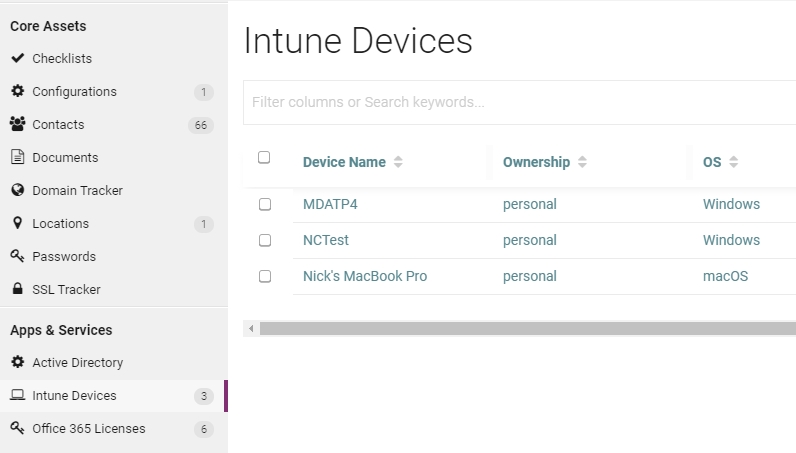Sort the table by OS column
This screenshot has height=453, width=796.
(733, 162)
